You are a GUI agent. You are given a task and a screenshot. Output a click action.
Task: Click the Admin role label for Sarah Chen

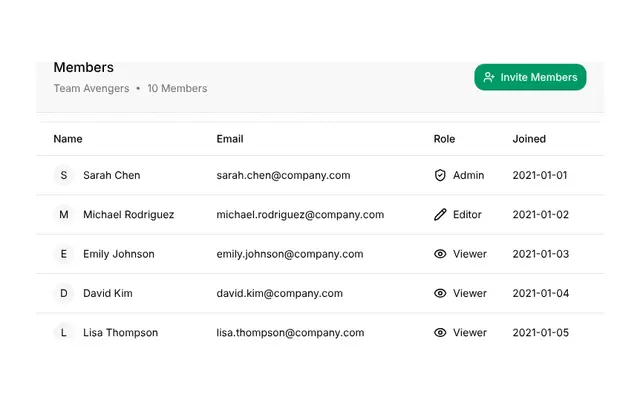(469, 175)
